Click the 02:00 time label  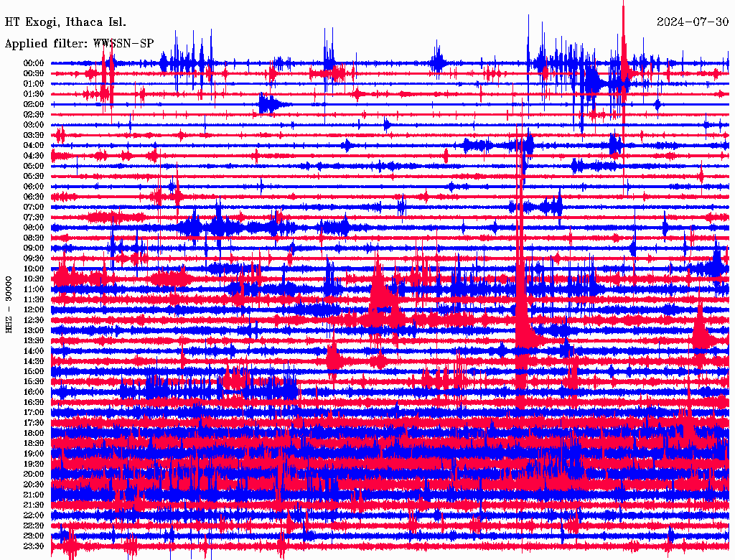pos(34,104)
